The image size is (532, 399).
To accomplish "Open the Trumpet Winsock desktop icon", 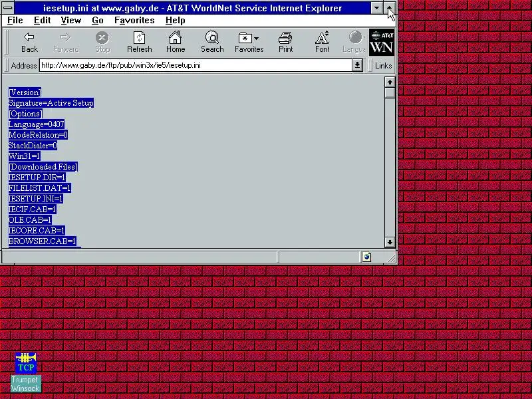I will (x=26, y=372).
